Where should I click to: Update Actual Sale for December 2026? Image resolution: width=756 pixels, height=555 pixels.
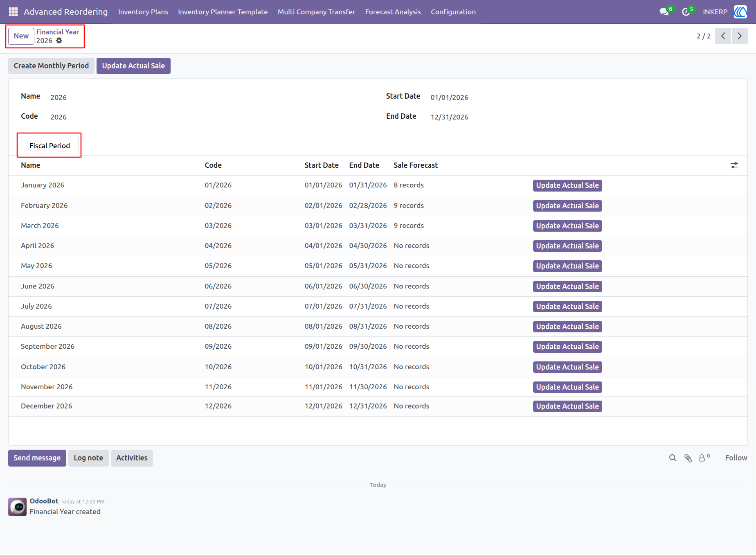tap(567, 406)
